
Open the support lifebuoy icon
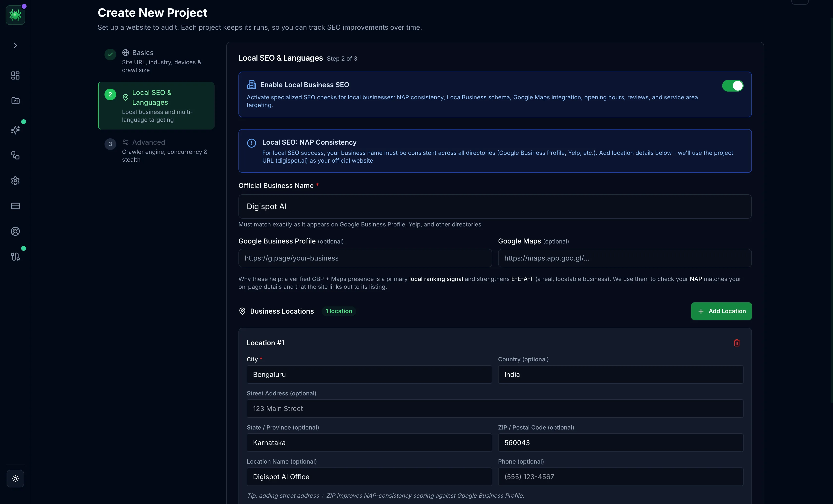pos(15,231)
